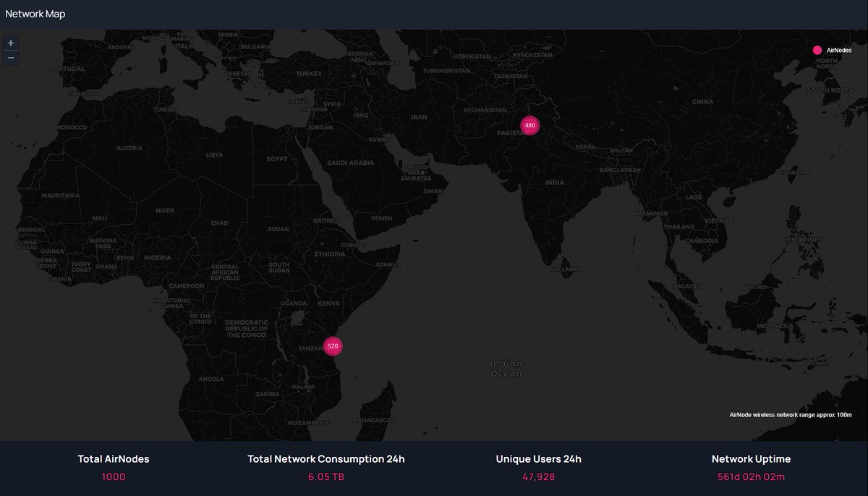
Task: Select the 561d 02h 02m uptime value
Action: 752,477
